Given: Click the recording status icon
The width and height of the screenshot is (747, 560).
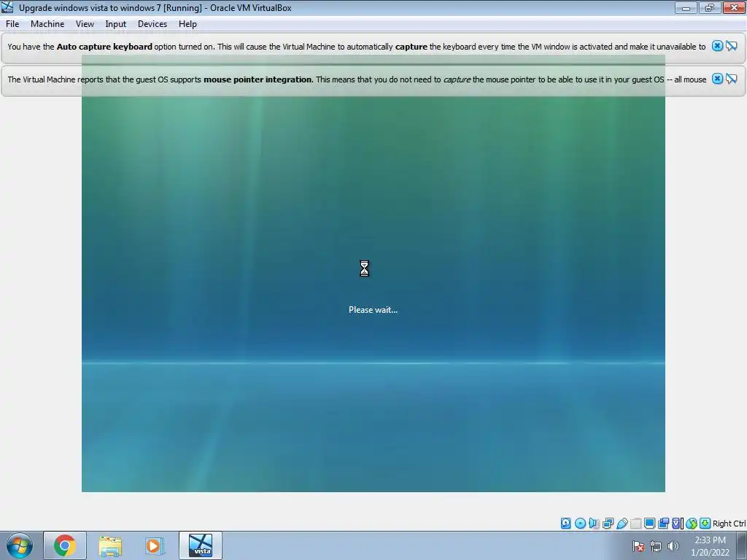Looking at the screenshot, I should (663, 524).
